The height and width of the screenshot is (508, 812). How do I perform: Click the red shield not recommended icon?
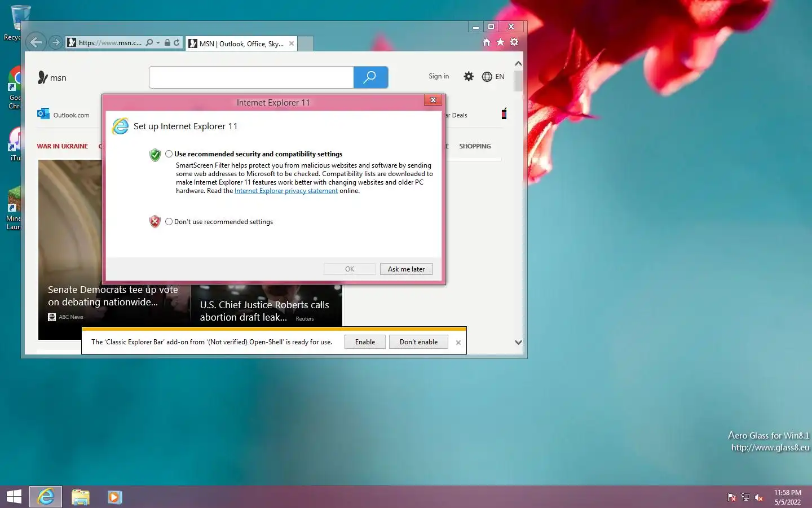(x=155, y=221)
